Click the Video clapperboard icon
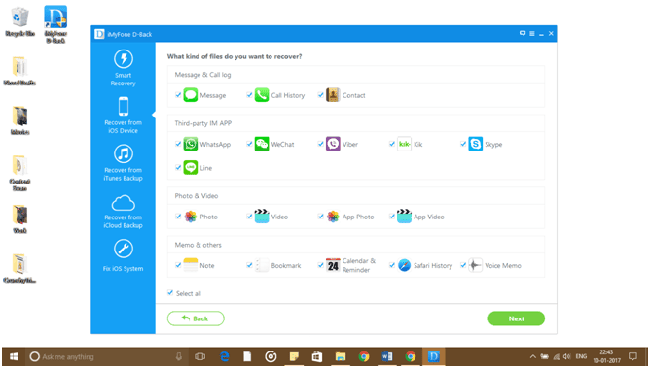This screenshot has width=650, height=368. point(262,216)
